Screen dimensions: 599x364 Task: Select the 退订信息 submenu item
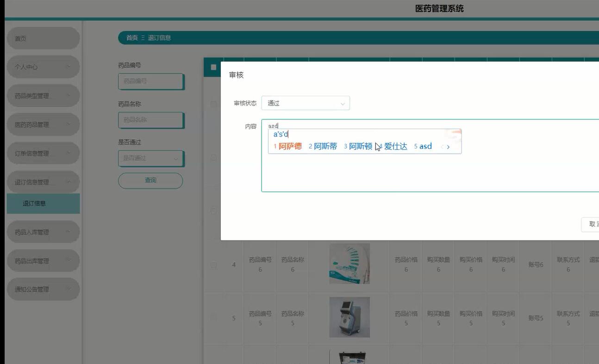coord(43,203)
